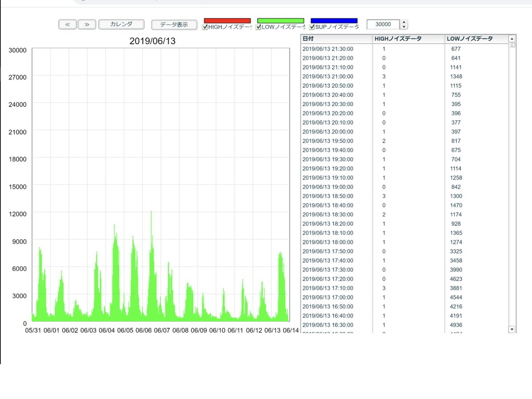Go to next period with » button
Image resolution: width=532 pixels, height=399 pixels.
[x=87, y=24]
